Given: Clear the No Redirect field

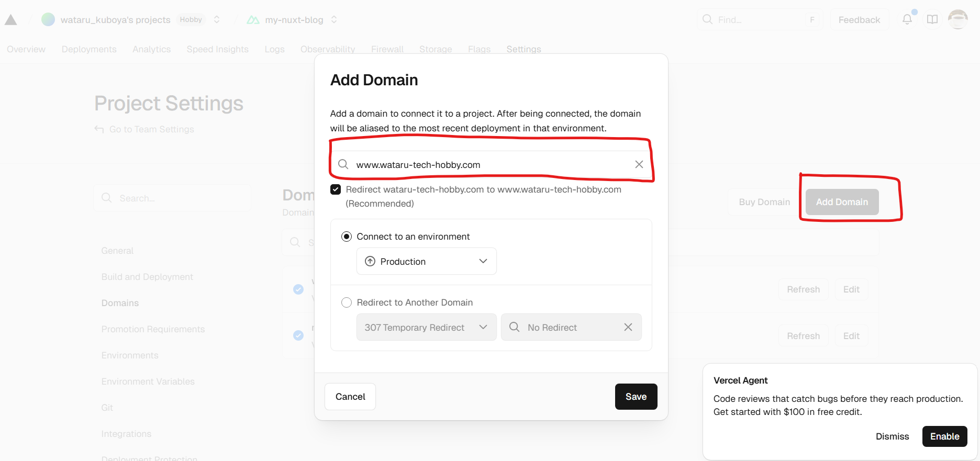Looking at the screenshot, I should coord(628,327).
